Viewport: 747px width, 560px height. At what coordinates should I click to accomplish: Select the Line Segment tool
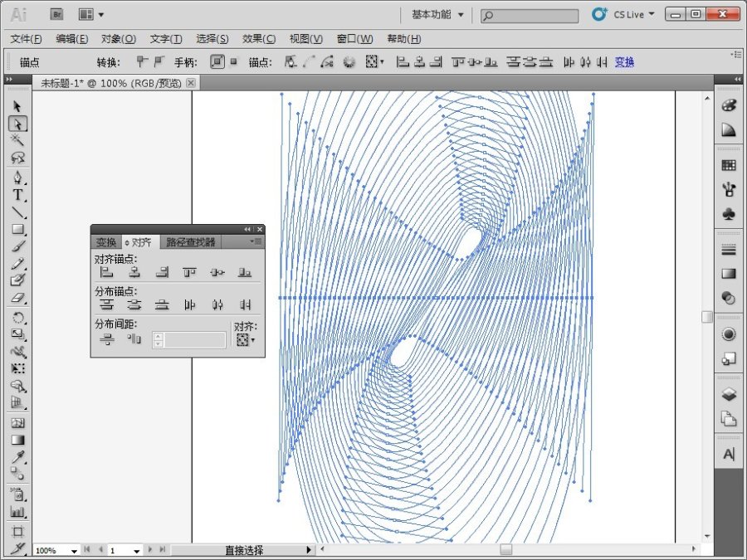click(17, 212)
